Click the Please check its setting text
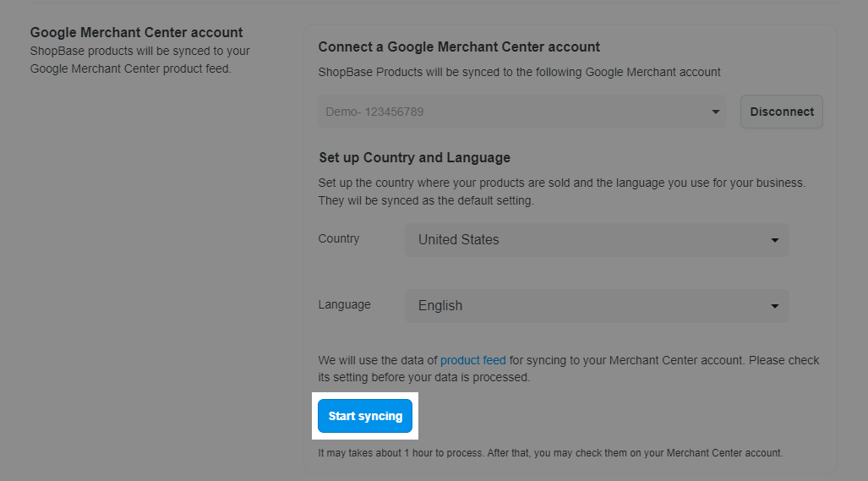868x481 pixels. pos(569,369)
